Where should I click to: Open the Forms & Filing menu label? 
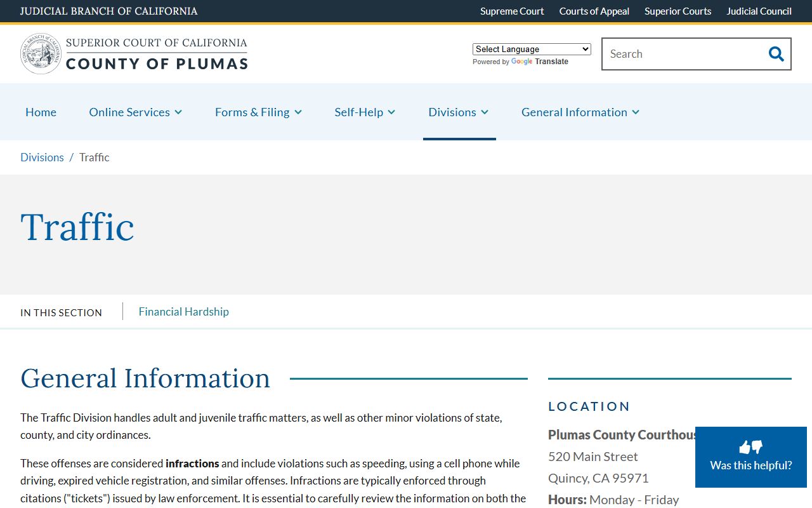tap(252, 112)
